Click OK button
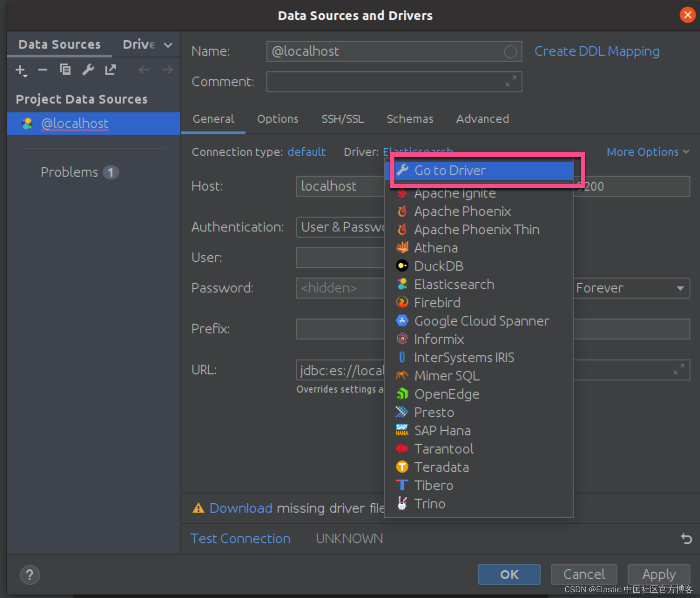The height and width of the screenshot is (598, 700). pyautogui.click(x=509, y=574)
